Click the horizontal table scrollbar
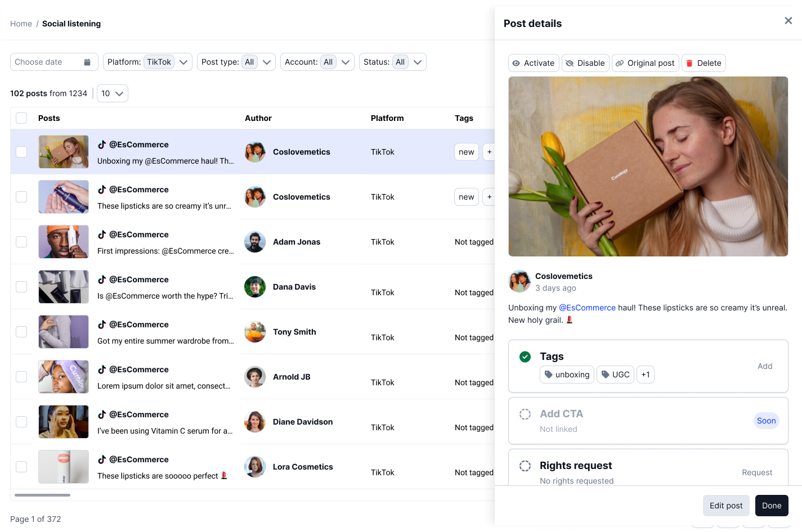802x532 pixels. pyautogui.click(x=42, y=495)
